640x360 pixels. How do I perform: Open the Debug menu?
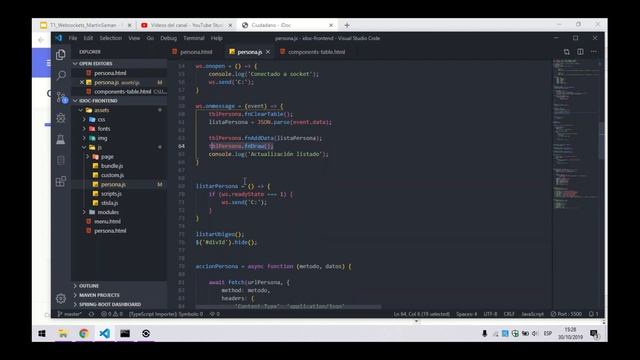[169, 38]
